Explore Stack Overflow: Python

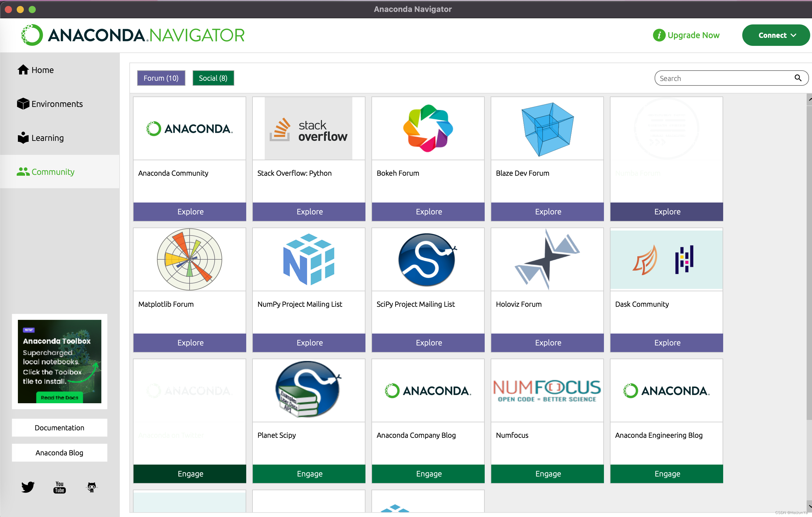point(309,211)
